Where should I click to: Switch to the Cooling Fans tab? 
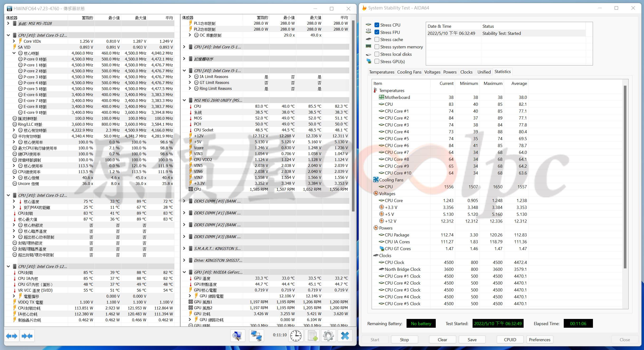[x=409, y=72]
